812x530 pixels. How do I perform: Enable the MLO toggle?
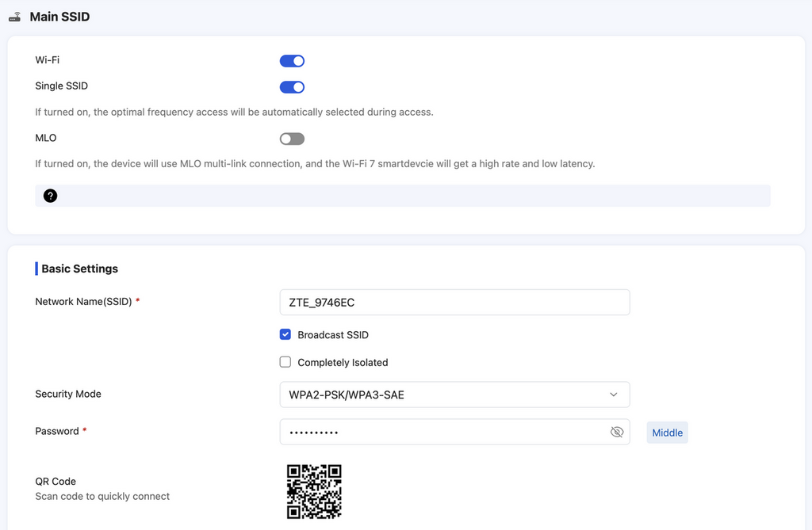coord(292,139)
